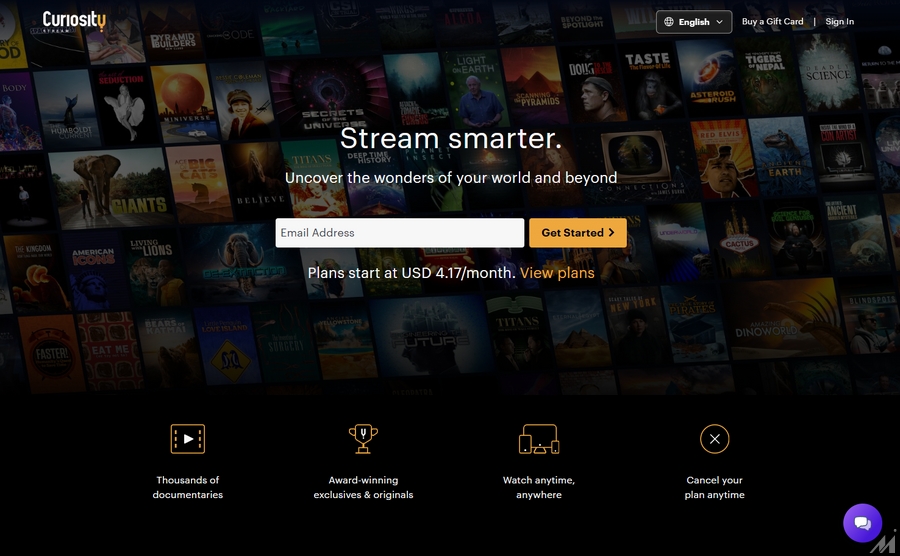
Task: Open the Buy a Gift Card link
Action: pos(772,21)
